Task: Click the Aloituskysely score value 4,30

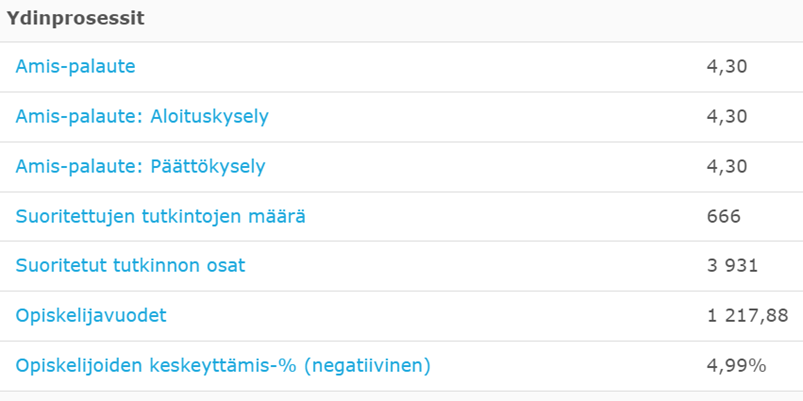Action: point(727,117)
